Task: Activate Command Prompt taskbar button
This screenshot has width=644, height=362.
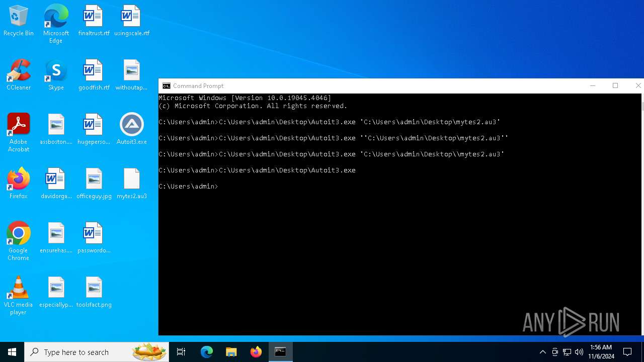Action: click(281, 352)
